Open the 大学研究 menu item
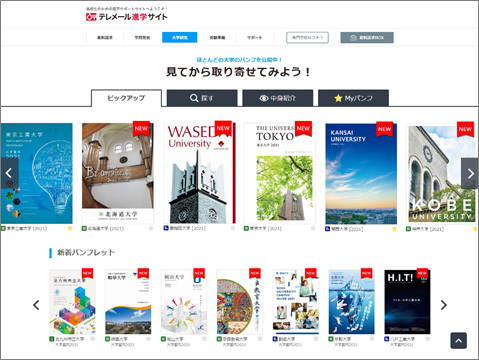This screenshot has height=360, width=479. click(180, 37)
